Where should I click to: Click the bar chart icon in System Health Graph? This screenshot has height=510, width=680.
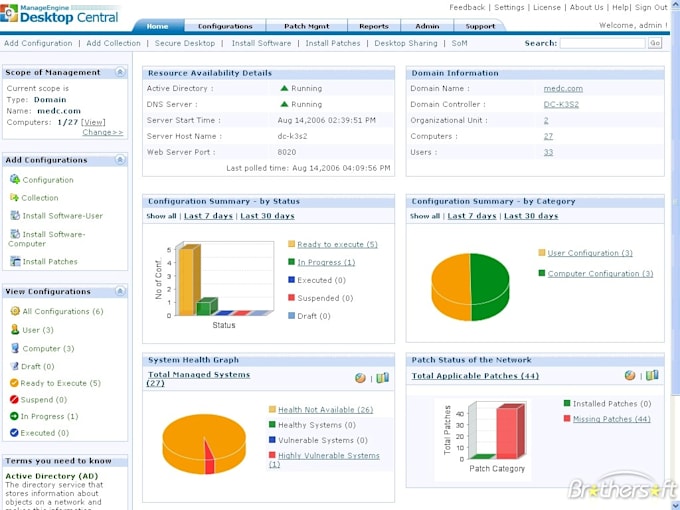pos(382,378)
